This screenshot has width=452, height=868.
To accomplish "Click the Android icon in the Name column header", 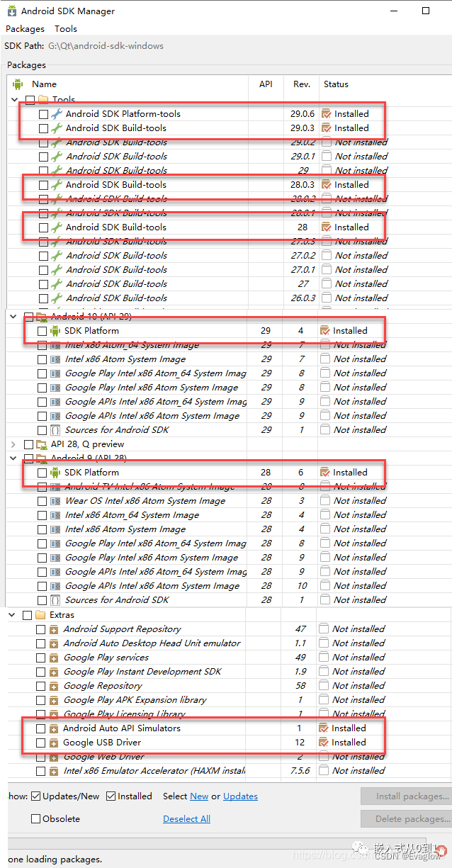I will [x=18, y=84].
